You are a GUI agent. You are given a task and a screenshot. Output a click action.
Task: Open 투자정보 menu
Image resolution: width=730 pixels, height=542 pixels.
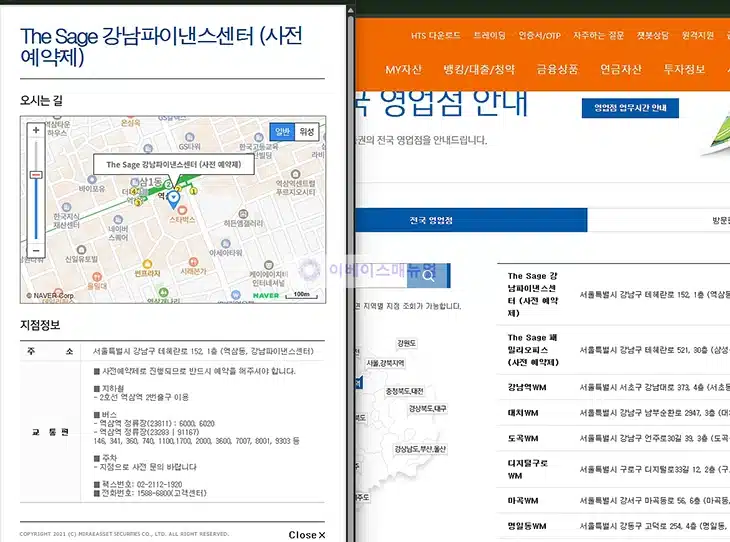(684, 70)
